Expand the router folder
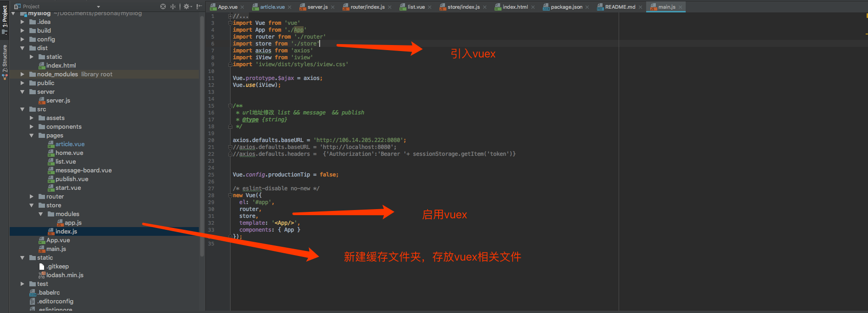 31,196
